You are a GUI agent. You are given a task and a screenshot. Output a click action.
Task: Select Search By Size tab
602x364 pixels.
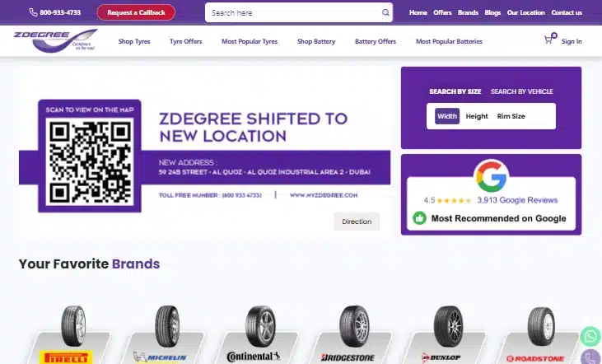[455, 91]
